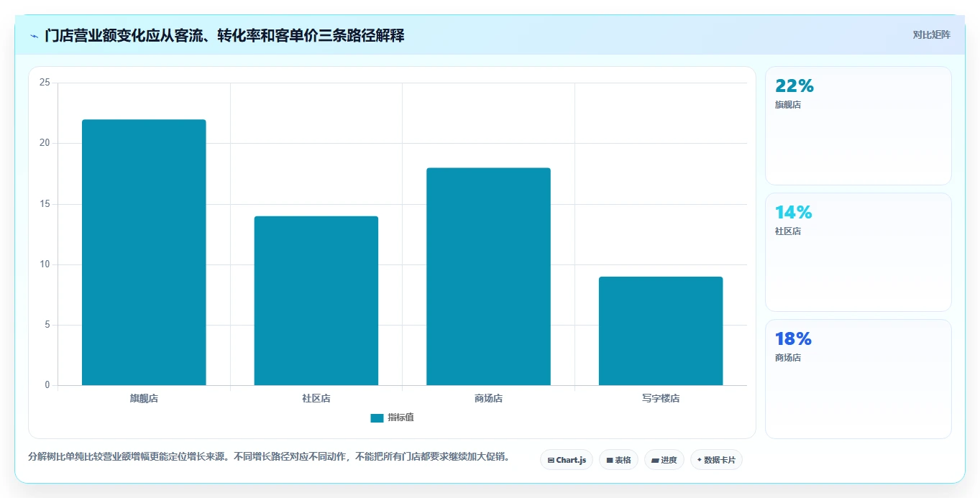This screenshot has width=980, height=498.
Task: Click the 商场店 x-axis label
Action: pyautogui.click(x=488, y=398)
